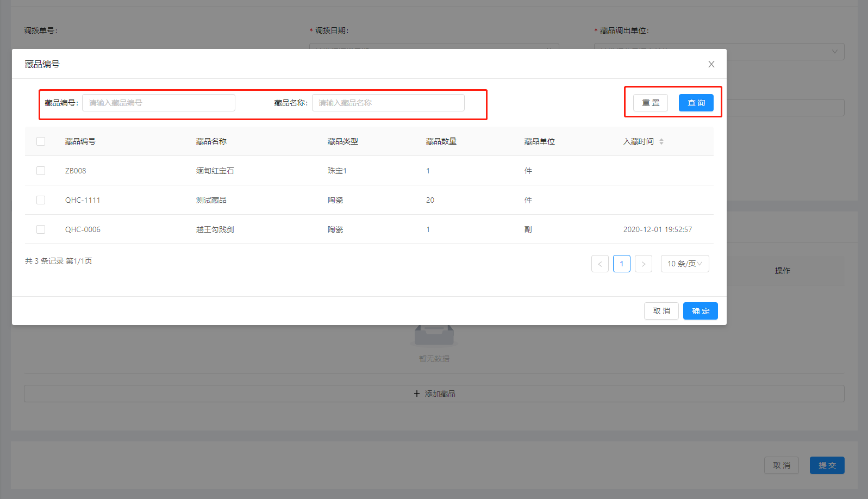
Task: Click the 重置 button
Action: [x=651, y=103]
